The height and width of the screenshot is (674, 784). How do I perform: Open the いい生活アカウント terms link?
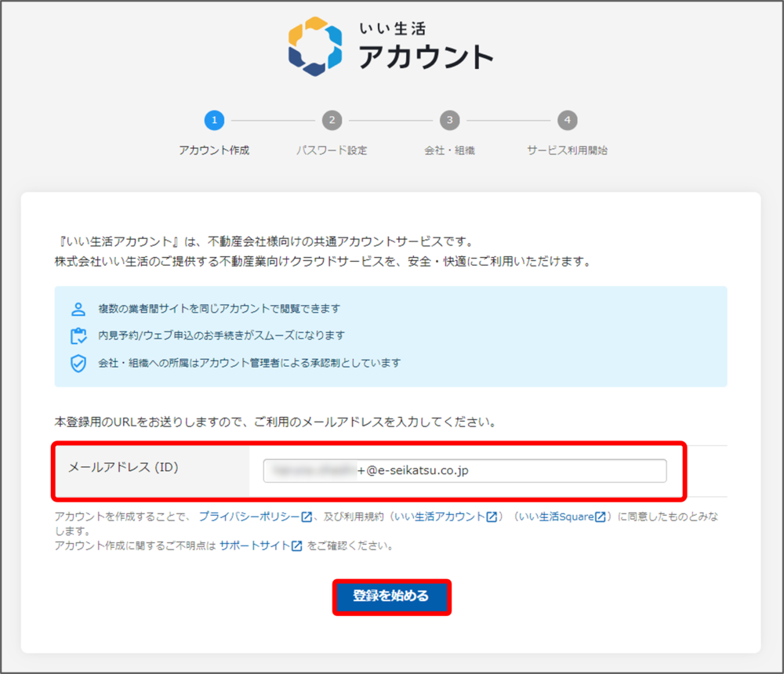click(x=440, y=516)
